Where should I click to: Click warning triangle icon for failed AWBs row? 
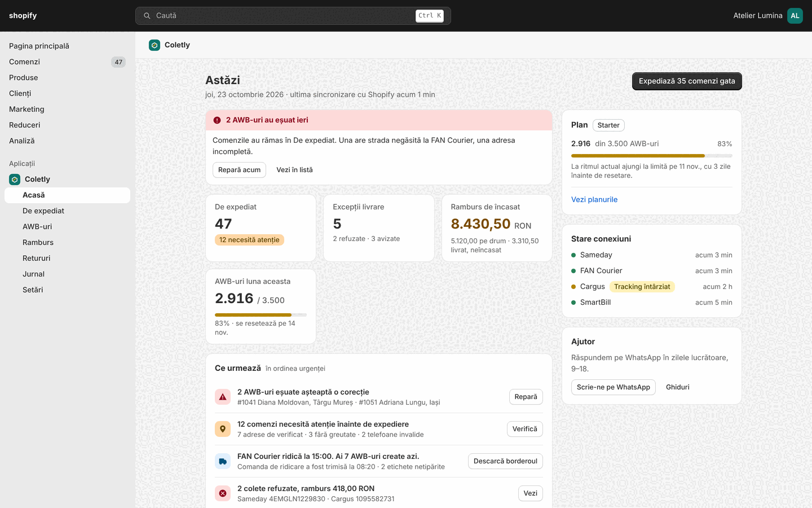pyautogui.click(x=223, y=397)
